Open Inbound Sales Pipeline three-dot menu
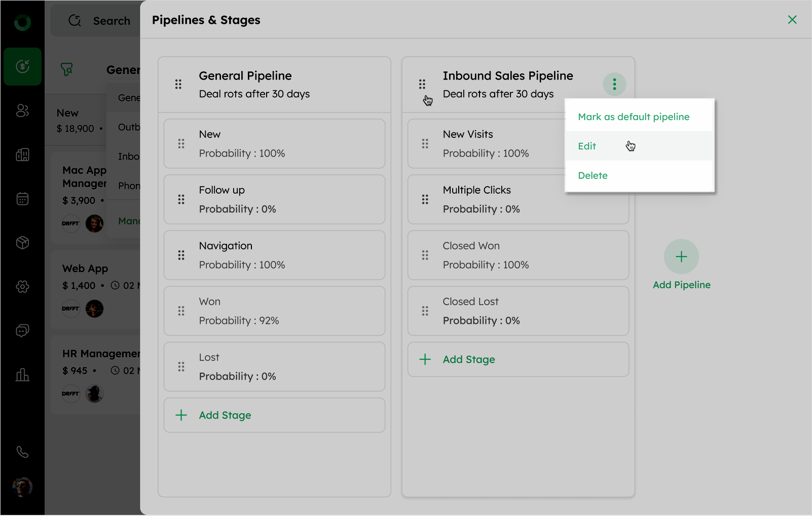 click(x=614, y=84)
